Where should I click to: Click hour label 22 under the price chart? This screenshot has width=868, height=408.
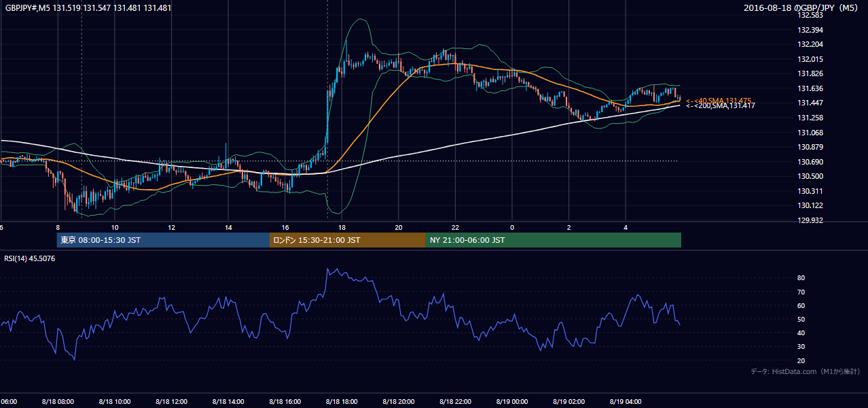[455, 227]
